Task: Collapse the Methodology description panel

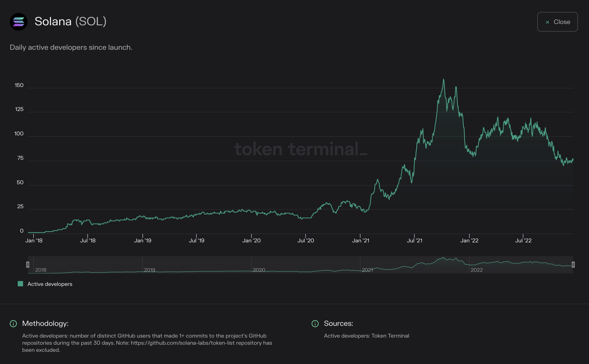Action: tap(45, 324)
